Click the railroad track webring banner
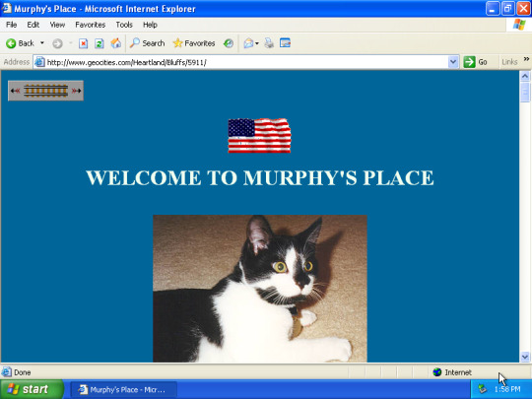The width and height of the screenshot is (532, 399). tap(45, 91)
